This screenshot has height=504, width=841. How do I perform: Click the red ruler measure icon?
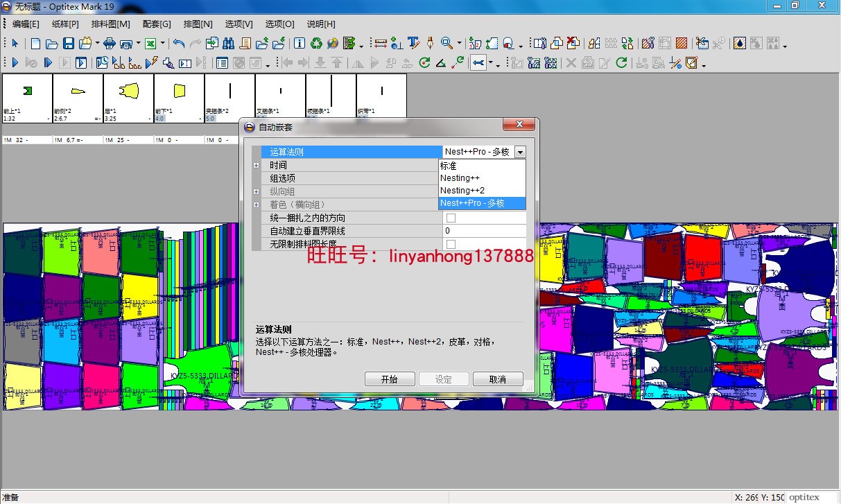tap(380, 43)
